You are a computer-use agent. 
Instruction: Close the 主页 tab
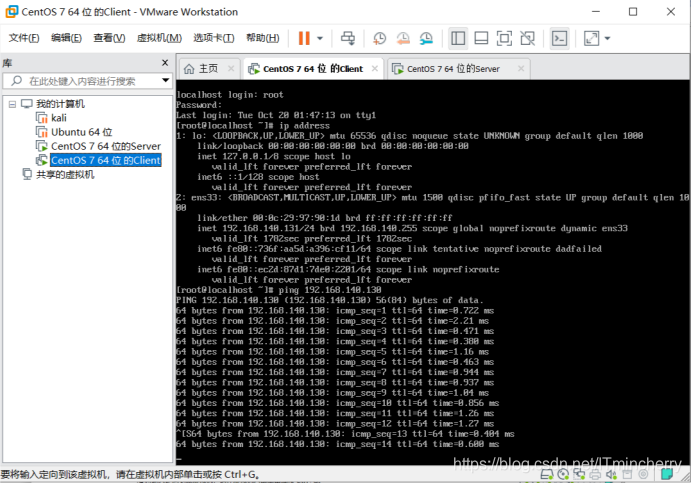231,68
